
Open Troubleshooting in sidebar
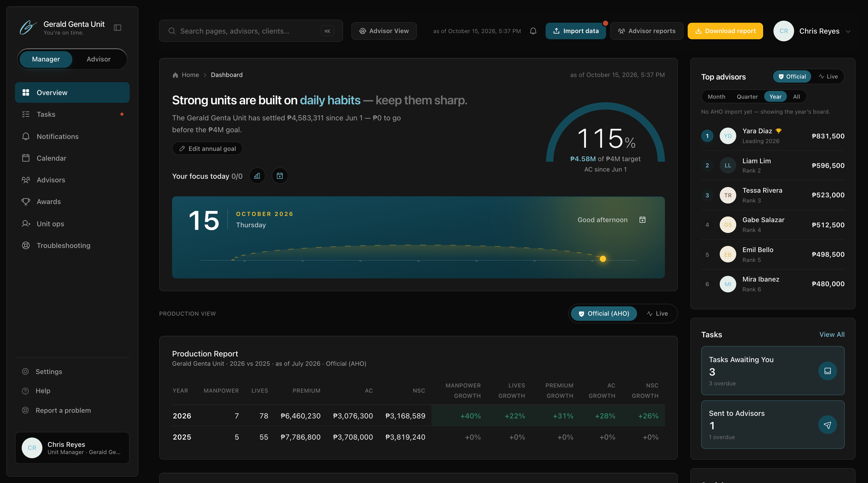click(72, 246)
